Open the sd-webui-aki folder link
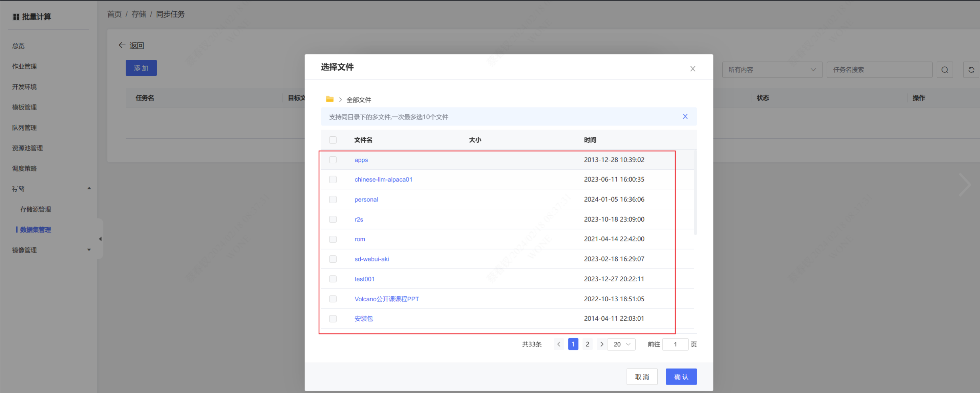The width and height of the screenshot is (980, 393). pyautogui.click(x=372, y=259)
